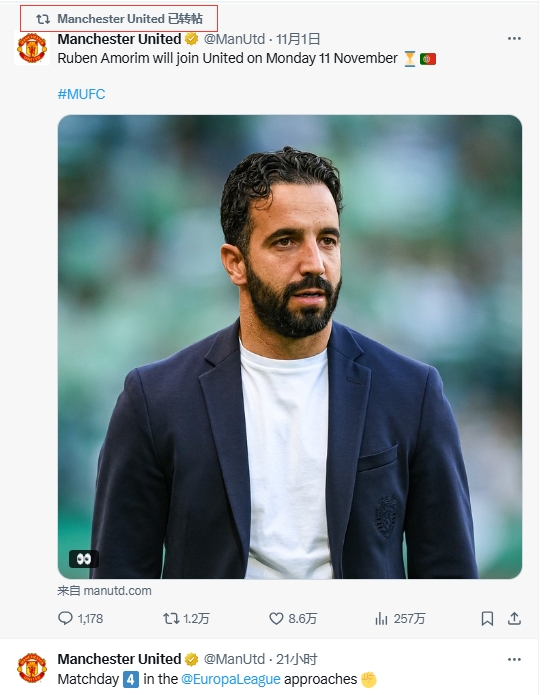Image resolution: width=544 pixels, height=695 pixels.
Task: Click the share upload icon
Action: pyautogui.click(x=514, y=618)
